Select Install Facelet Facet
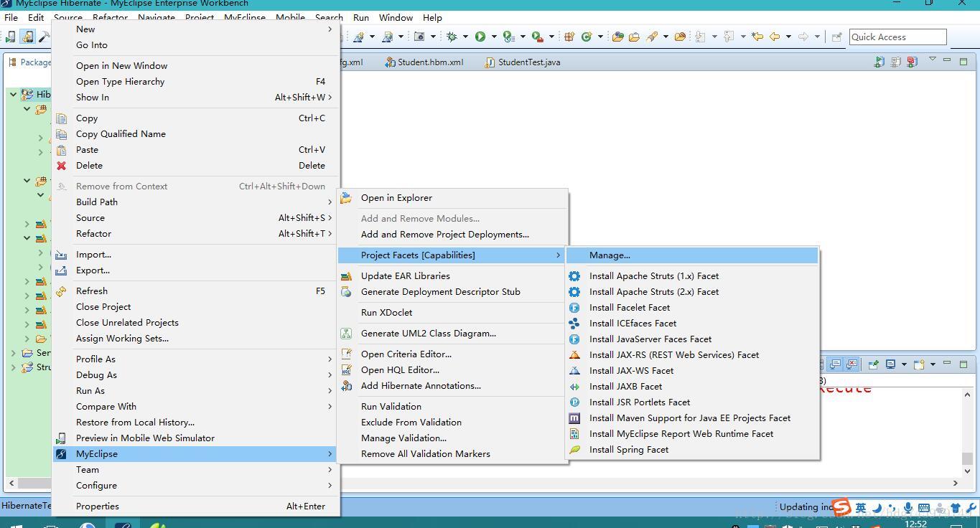Image resolution: width=980 pixels, height=528 pixels. (x=691, y=308)
